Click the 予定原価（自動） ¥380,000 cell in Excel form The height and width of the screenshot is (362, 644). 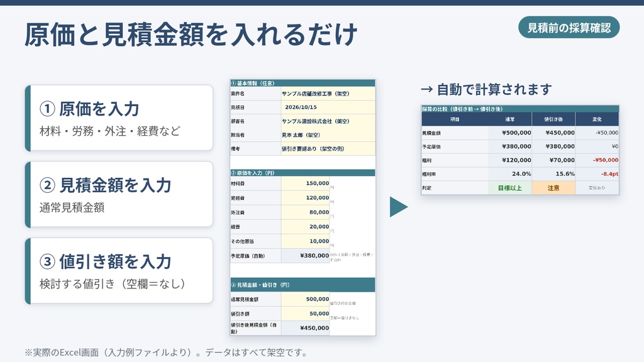[x=305, y=256]
